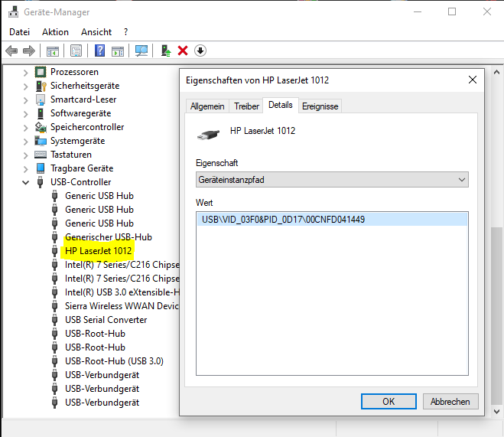The image size is (504, 437).
Task: Click the scroll-down arrow of device tree scrollbar
Action: (496, 411)
